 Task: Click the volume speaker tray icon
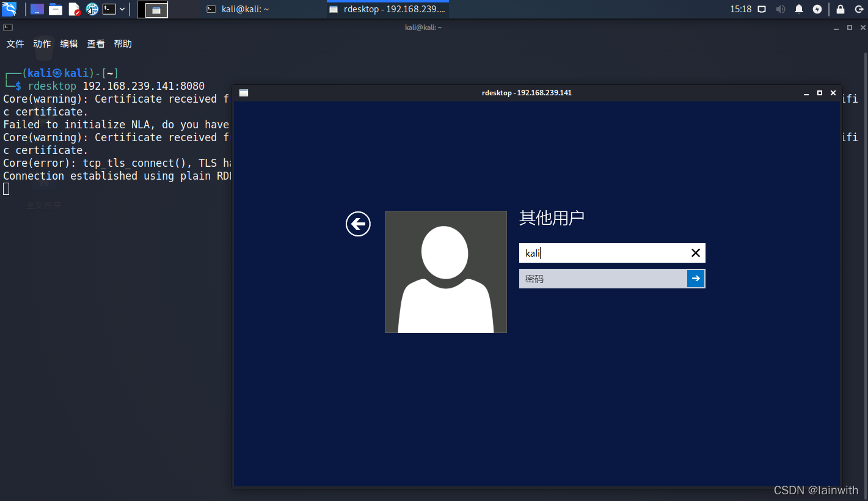780,9
